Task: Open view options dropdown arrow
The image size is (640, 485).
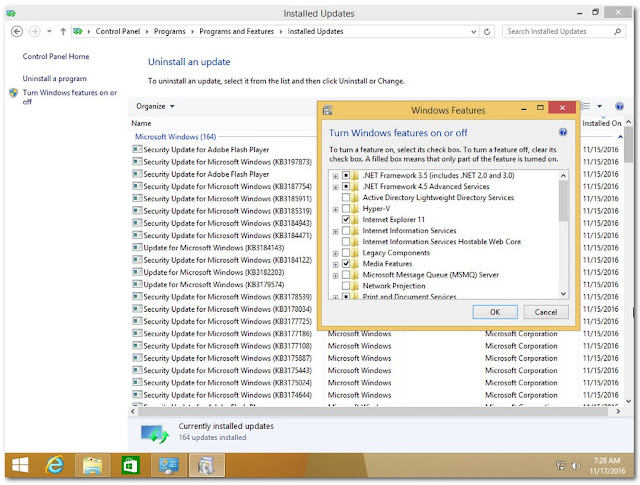Action: pyautogui.click(x=600, y=106)
